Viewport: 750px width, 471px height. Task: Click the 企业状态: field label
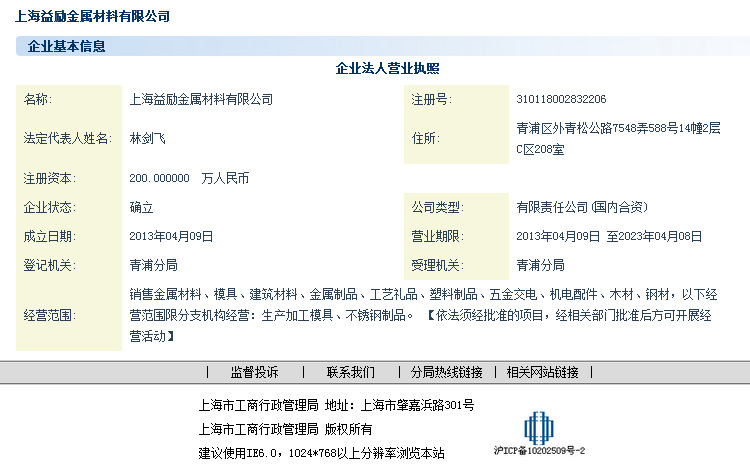tap(50, 207)
